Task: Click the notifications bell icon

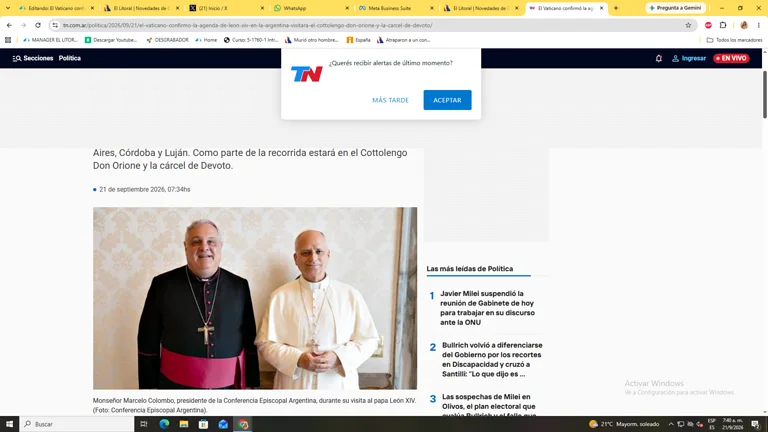Action: coord(659,58)
